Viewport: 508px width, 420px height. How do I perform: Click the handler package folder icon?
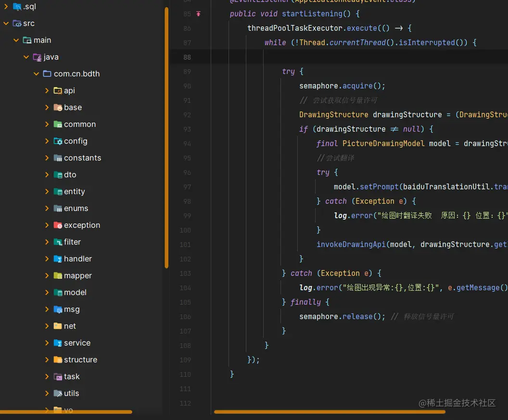click(58, 259)
